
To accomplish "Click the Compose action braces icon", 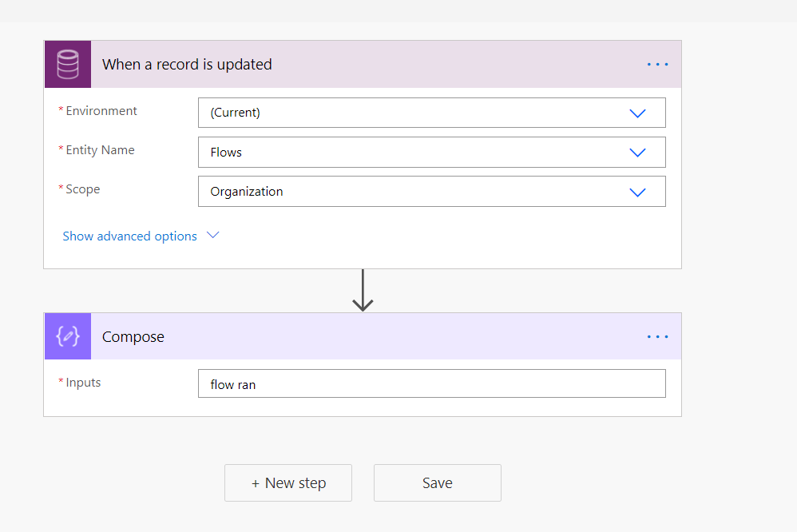I will coord(67,336).
